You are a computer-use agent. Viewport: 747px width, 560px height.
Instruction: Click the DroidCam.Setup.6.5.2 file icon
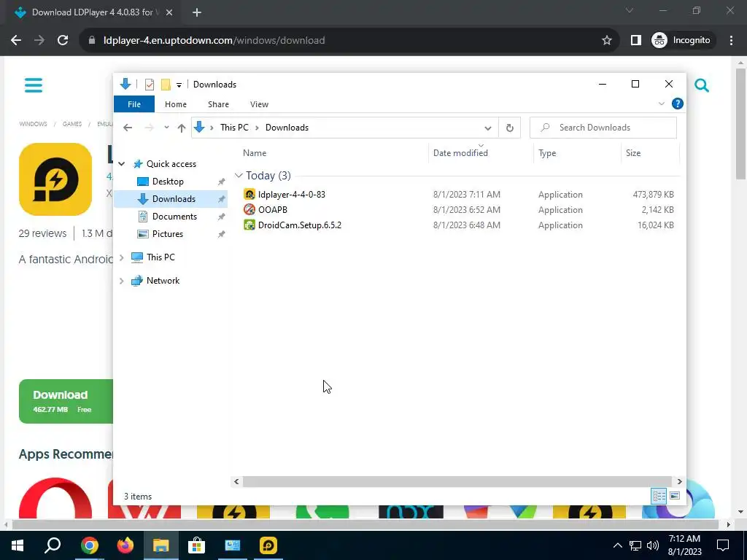(249, 225)
